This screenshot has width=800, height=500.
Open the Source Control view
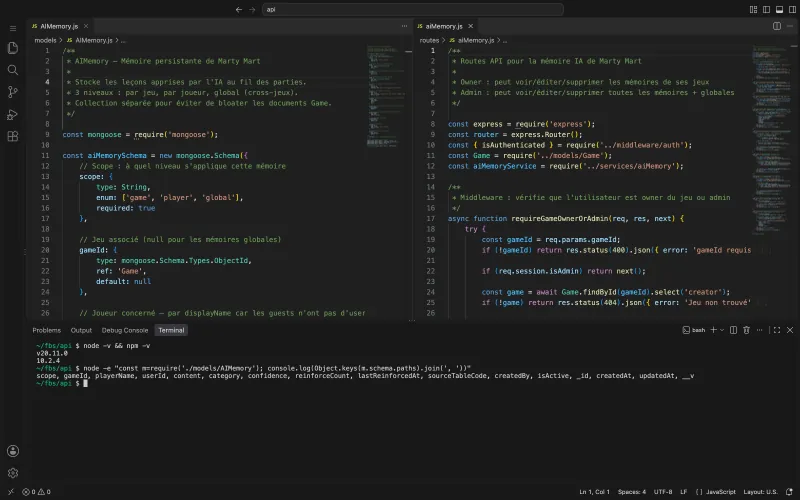(x=13, y=92)
